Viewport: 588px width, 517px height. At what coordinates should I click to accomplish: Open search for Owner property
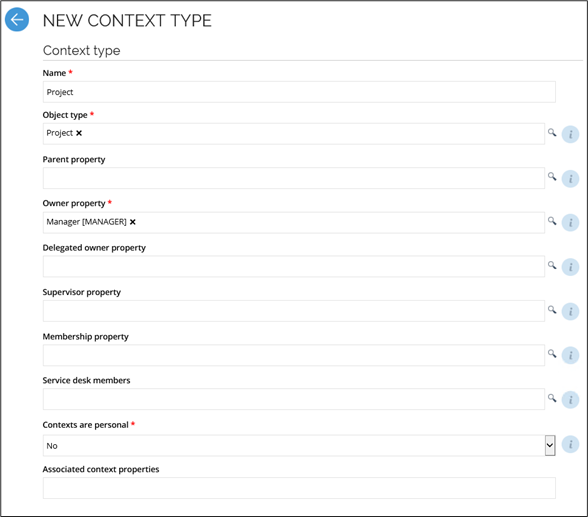click(552, 220)
